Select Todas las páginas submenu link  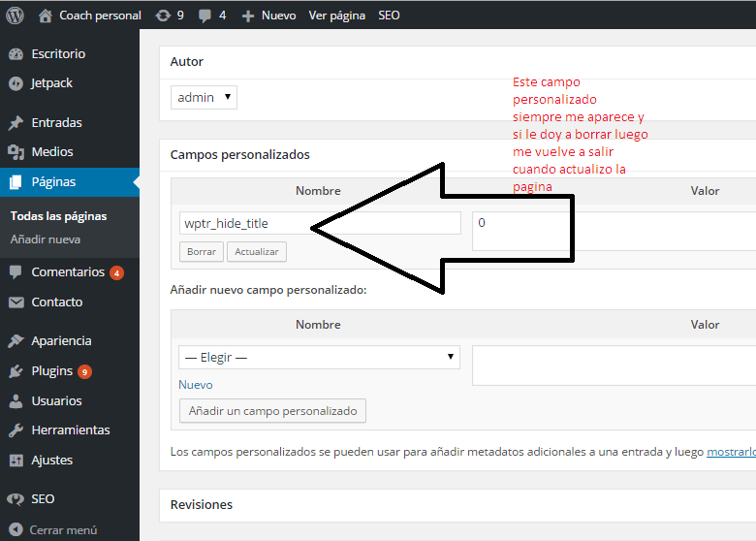[x=58, y=216]
